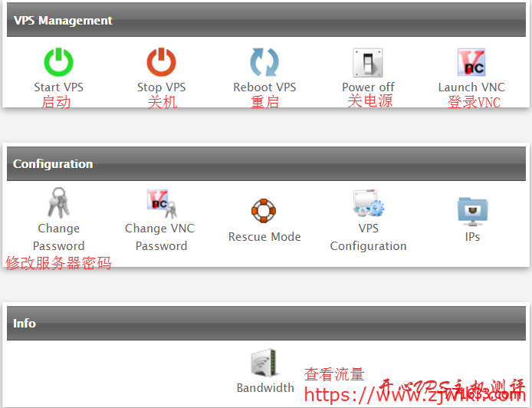Viewport: 532px width, 408px height.
Task: Click the Bandwidth text link
Action: pyautogui.click(x=265, y=387)
